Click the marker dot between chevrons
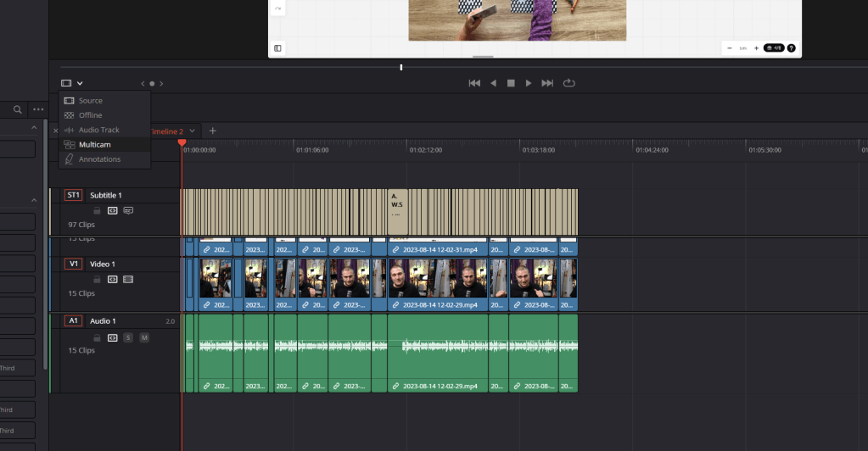Viewport: 868px width, 451px height. (x=152, y=84)
